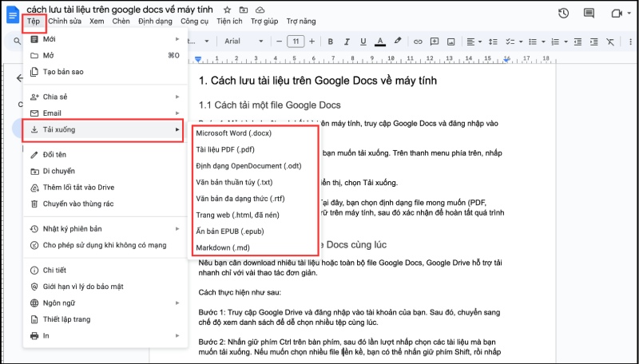Open the Arial font dropdown

coord(244,42)
